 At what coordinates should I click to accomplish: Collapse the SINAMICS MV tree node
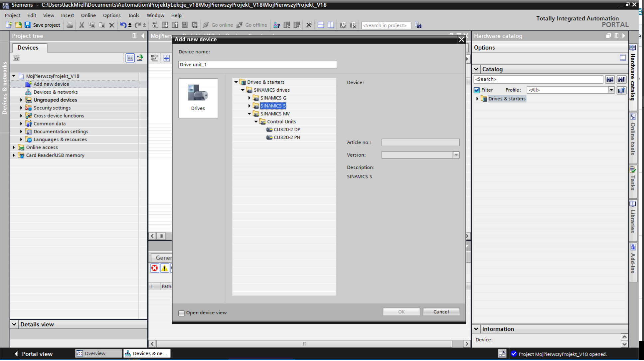[249, 114]
